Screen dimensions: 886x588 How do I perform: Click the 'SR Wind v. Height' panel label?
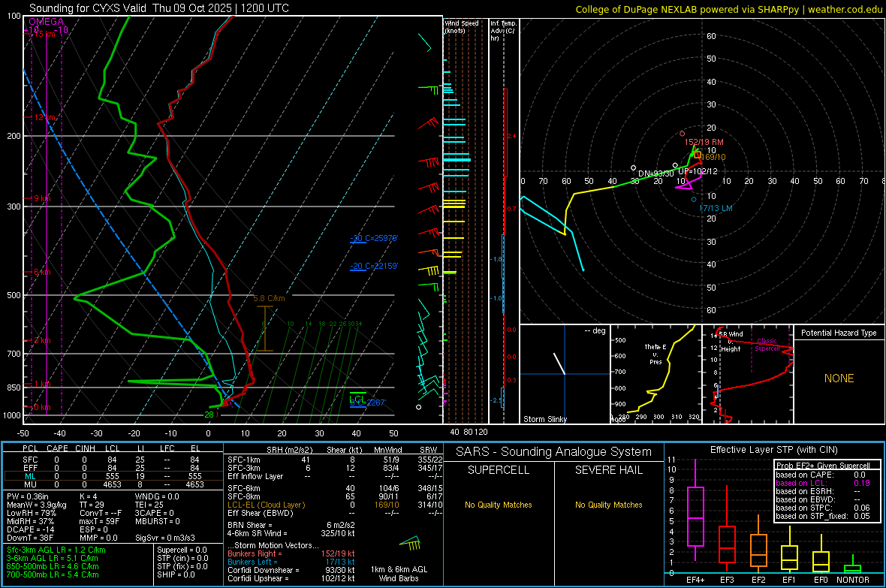click(x=731, y=342)
